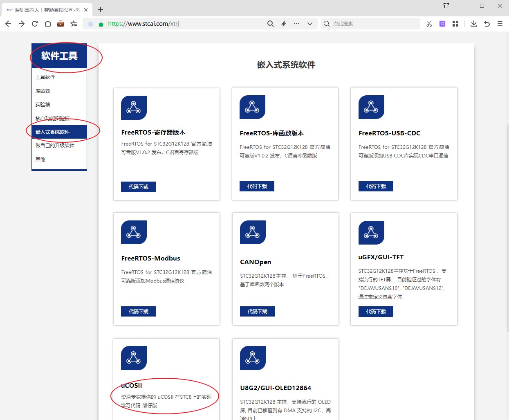Click the FreeRTOS-Modbus title

[151, 258]
